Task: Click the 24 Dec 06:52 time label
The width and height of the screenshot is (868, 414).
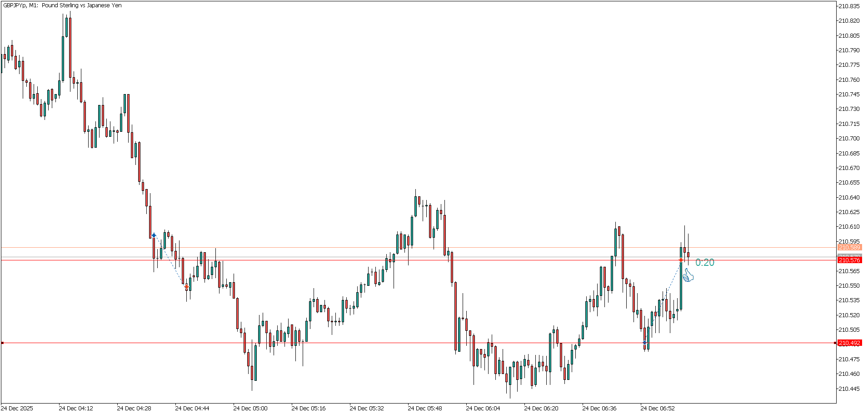Action: point(658,408)
